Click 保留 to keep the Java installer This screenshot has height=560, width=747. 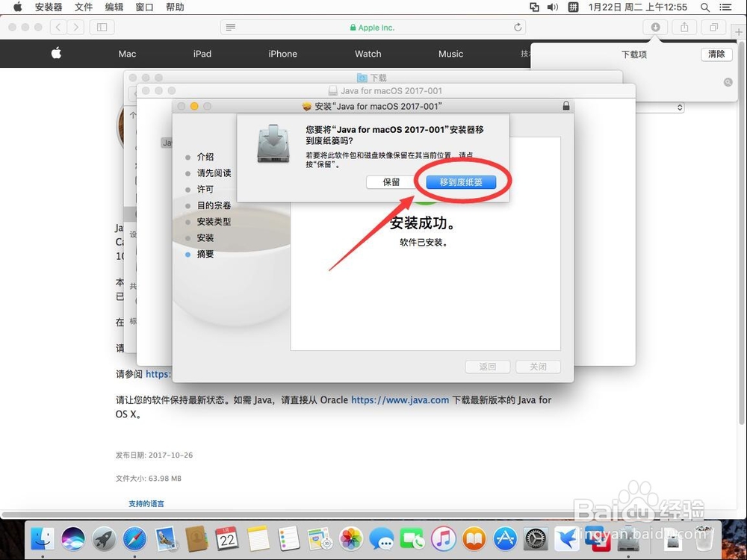(388, 181)
